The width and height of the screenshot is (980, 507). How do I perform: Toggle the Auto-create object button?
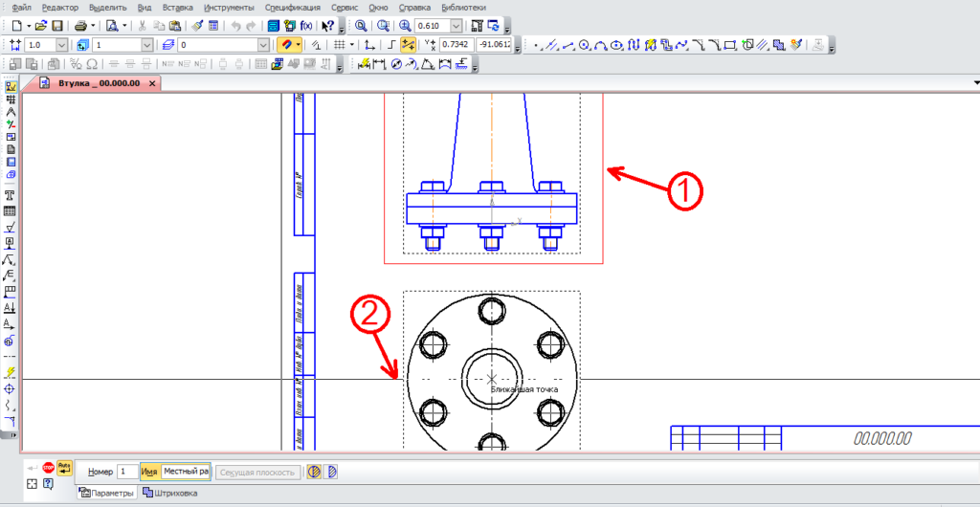point(64,468)
